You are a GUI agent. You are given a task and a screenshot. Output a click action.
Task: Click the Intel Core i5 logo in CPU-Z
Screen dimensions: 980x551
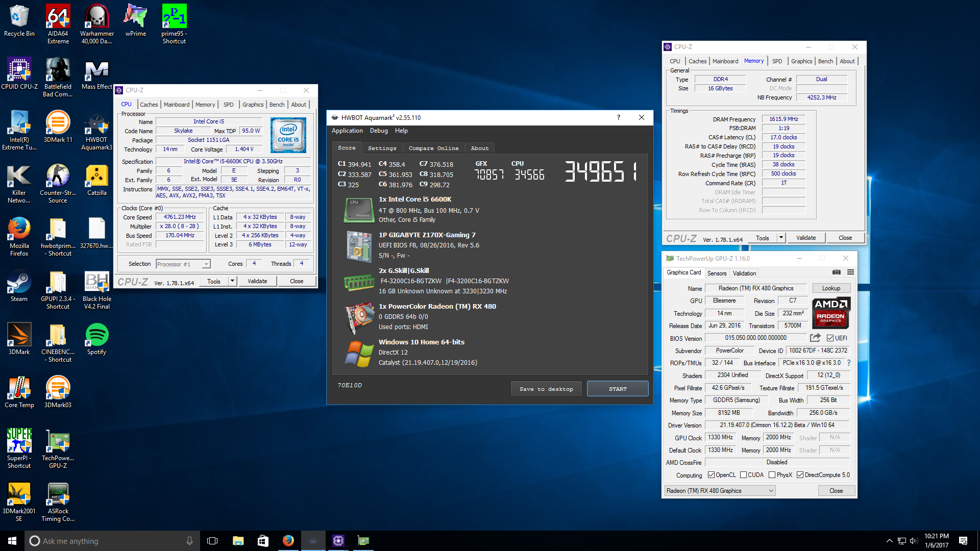pyautogui.click(x=288, y=135)
